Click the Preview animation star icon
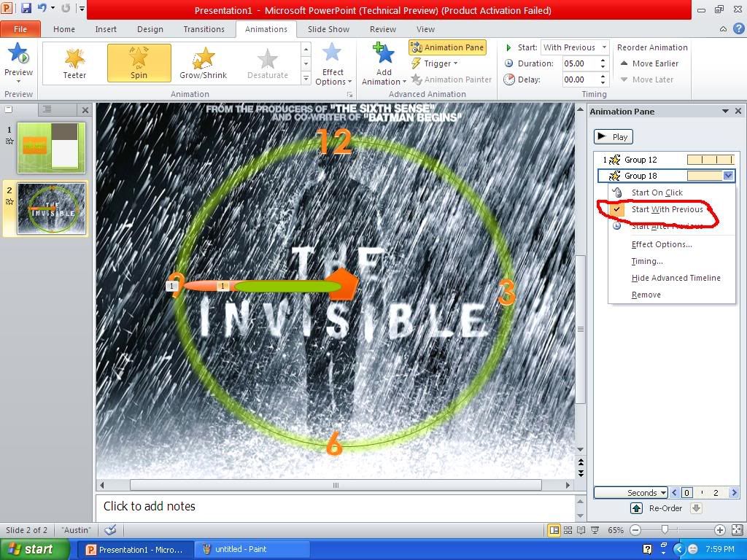747x560 pixels. 18,53
